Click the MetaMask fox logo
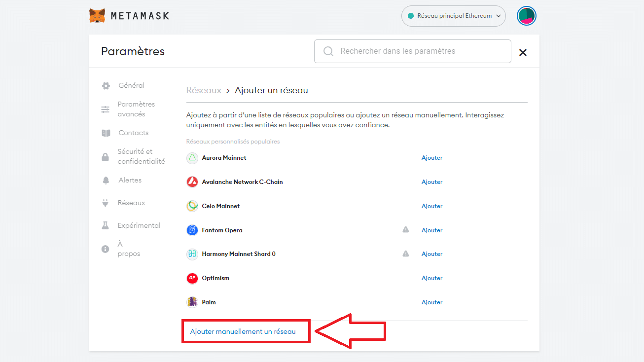Screen dimensions: 644x362 coord(97,15)
